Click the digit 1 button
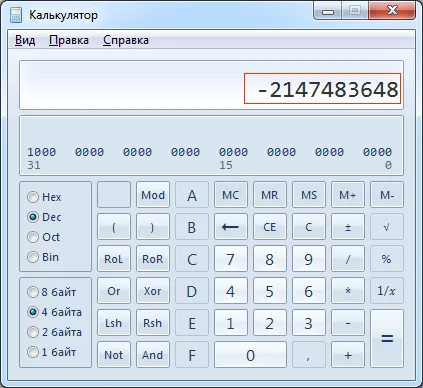This screenshot has width=423, height=388. click(x=231, y=323)
